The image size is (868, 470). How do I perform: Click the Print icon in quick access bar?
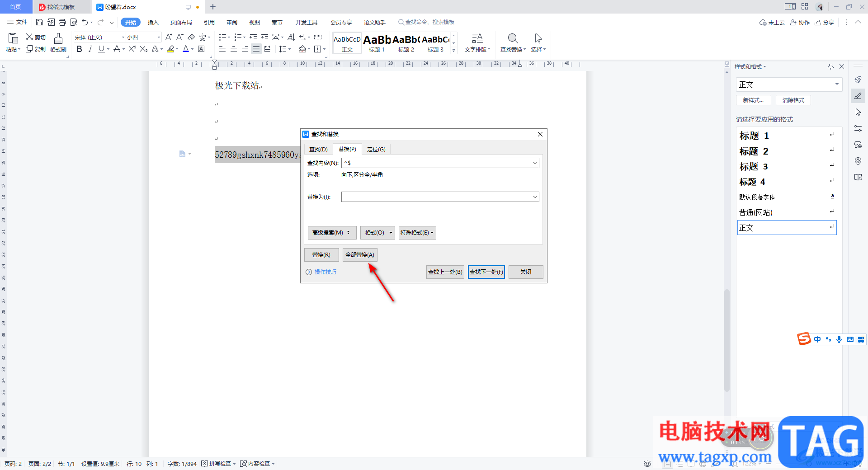(x=62, y=22)
